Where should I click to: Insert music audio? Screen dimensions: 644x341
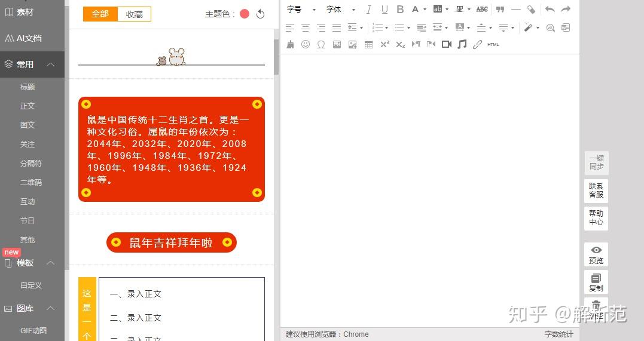pyautogui.click(x=462, y=44)
